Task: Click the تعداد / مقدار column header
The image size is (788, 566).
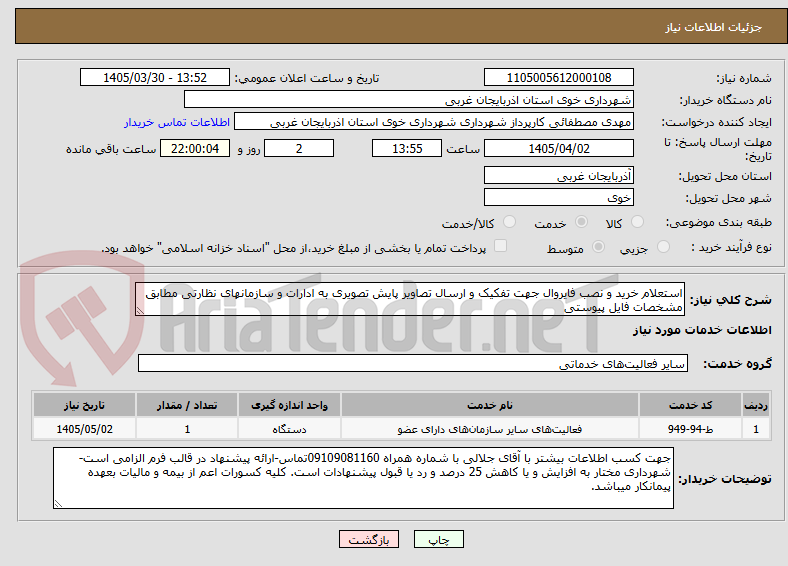Action: [187, 405]
